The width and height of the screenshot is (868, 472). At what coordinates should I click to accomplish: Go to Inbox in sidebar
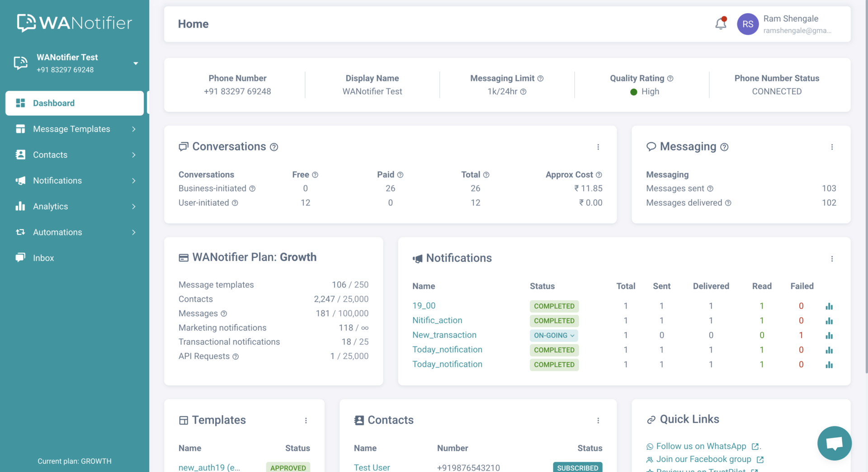(43, 258)
